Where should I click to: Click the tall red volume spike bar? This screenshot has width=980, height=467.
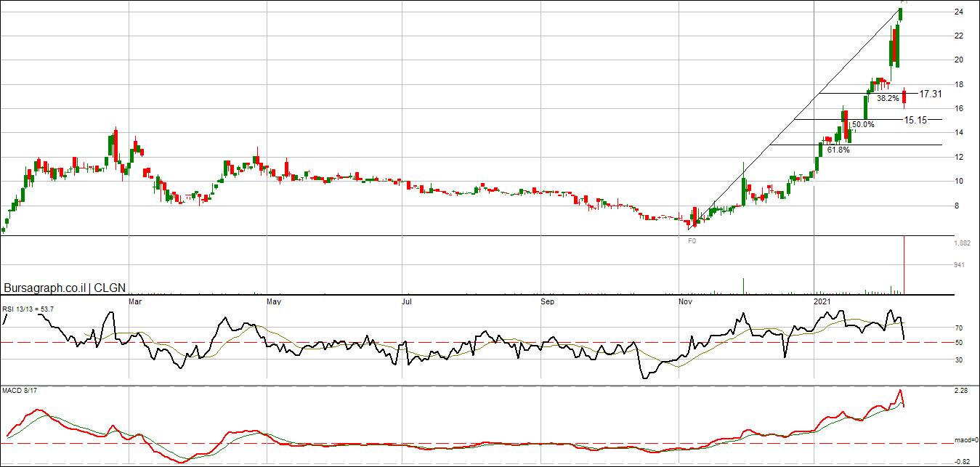pyautogui.click(x=904, y=265)
